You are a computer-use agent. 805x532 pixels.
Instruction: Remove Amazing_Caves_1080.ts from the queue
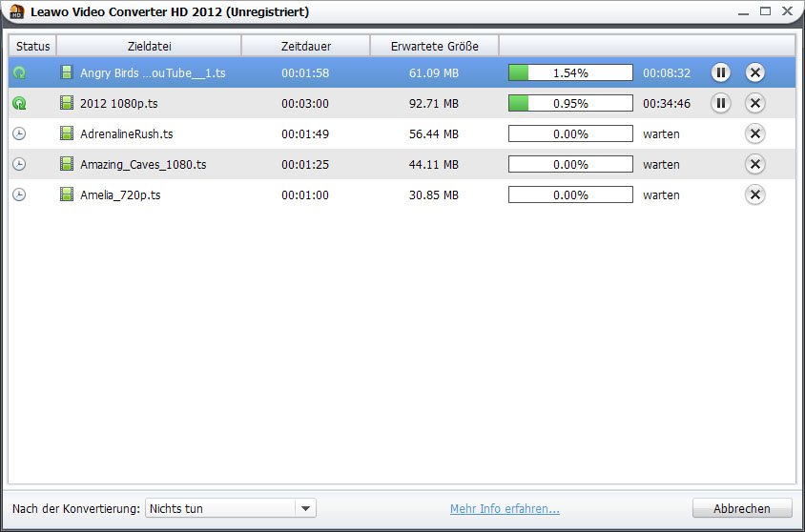tap(755, 164)
